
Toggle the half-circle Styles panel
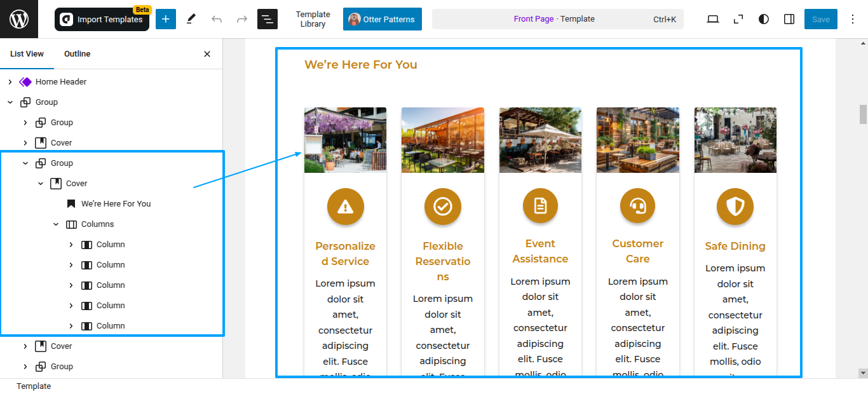[764, 19]
